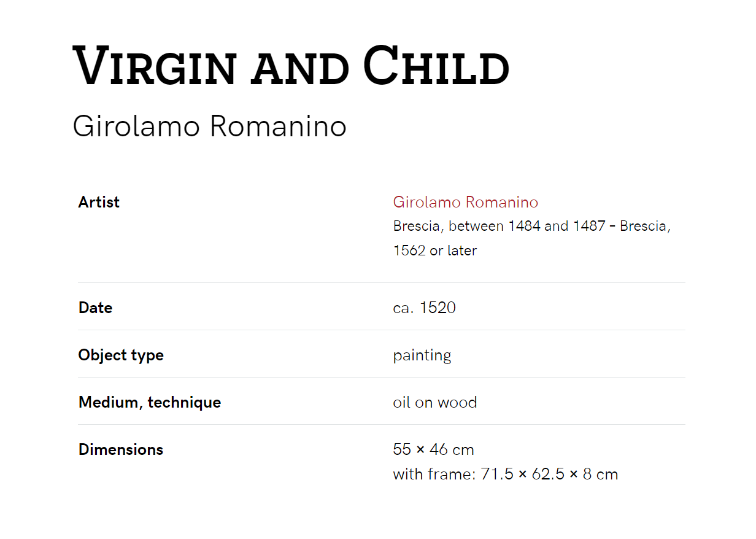756x539 pixels.
Task: Select the ca. 1520 date value
Action: [x=424, y=308]
